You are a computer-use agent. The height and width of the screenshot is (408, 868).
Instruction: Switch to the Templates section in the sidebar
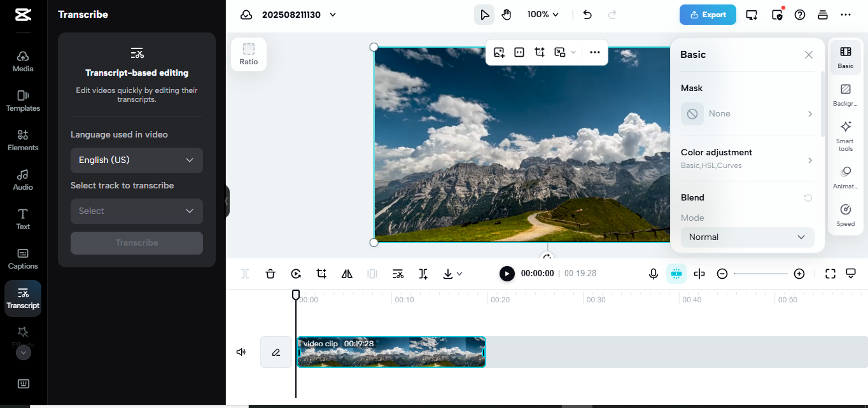coord(23,101)
